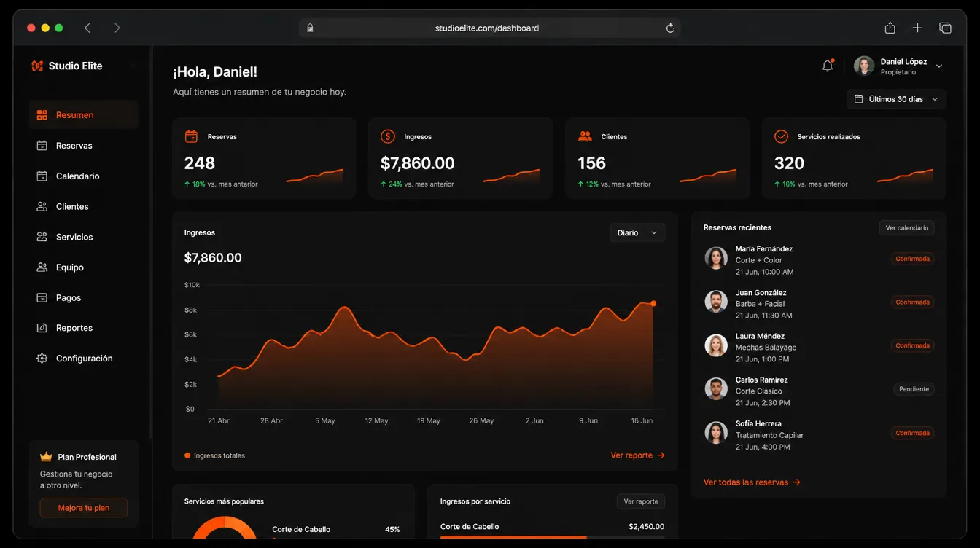Click the people icon on the Clientes stat card

585,136
